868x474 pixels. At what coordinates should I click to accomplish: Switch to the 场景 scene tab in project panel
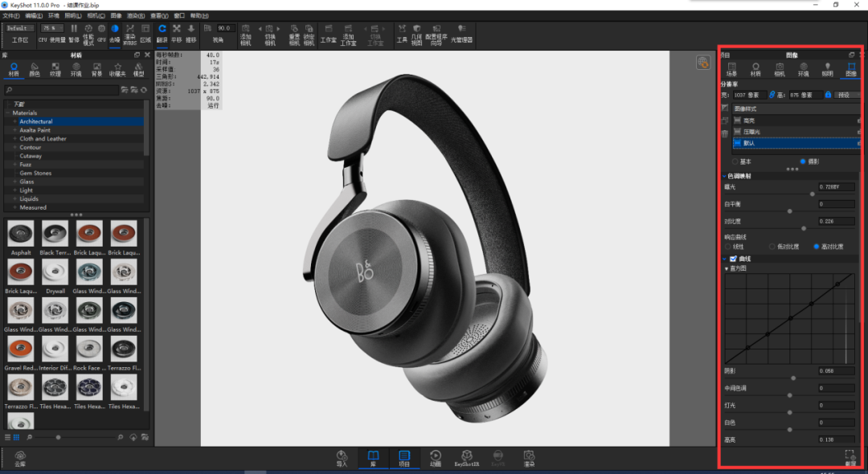[732, 70]
